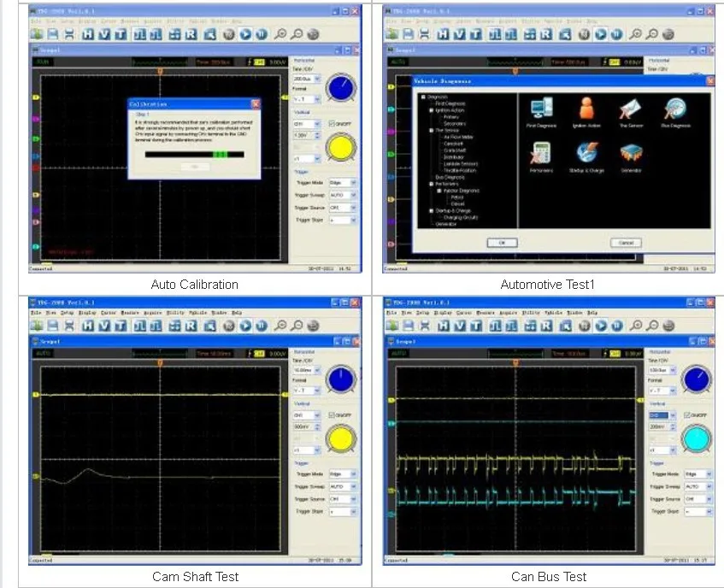724x588 pixels.
Task: Click the Pause icon in Auto Calibration window
Action: tap(262, 34)
